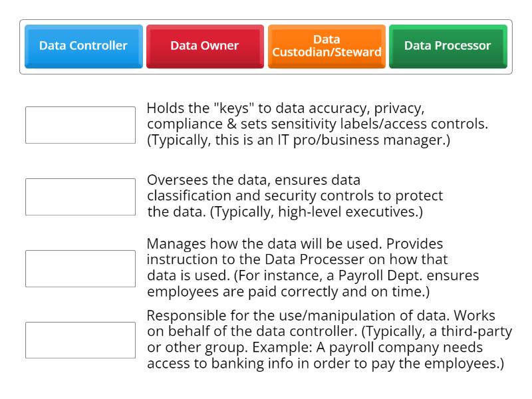Click the answer box beside the 'keys' description
Viewport: 532px width, 399px height.
pos(80,124)
